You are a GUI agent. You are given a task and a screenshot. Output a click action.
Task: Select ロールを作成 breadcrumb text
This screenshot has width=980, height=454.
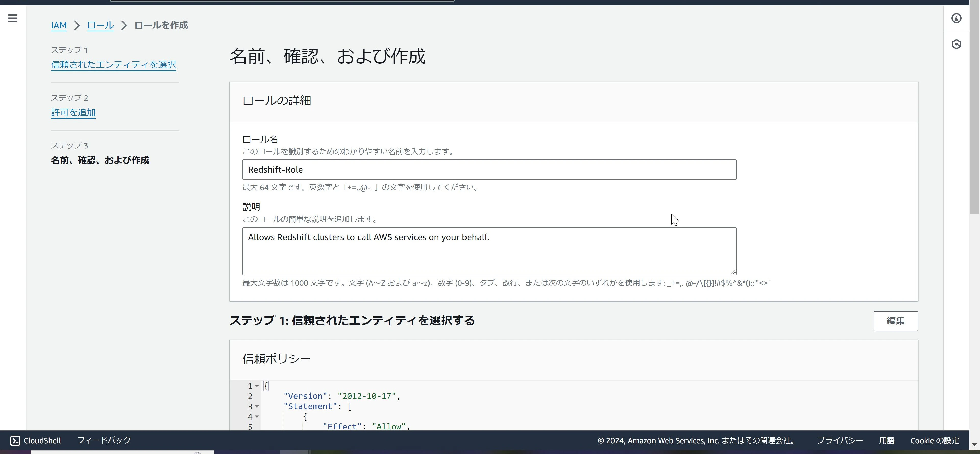click(161, 25)
